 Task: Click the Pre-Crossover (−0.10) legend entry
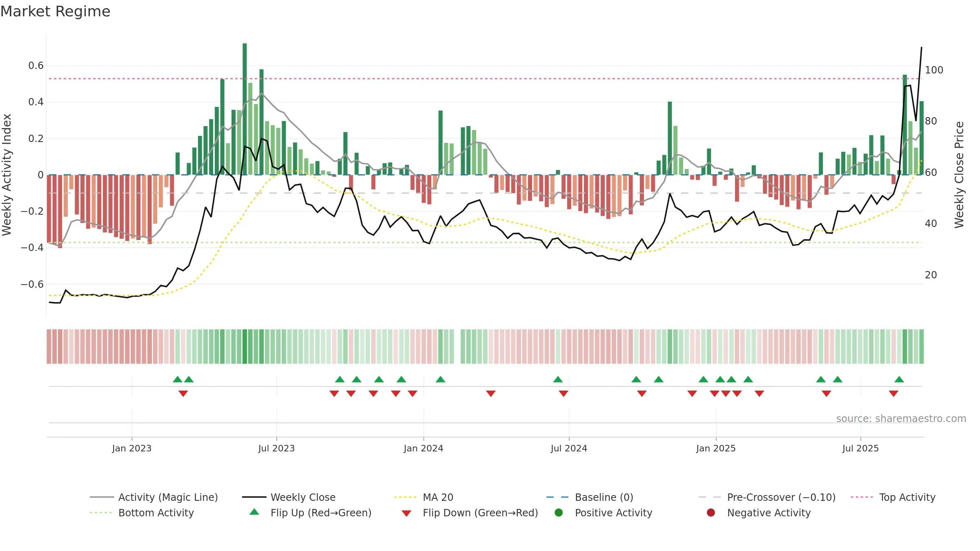(x=767, y=497)
